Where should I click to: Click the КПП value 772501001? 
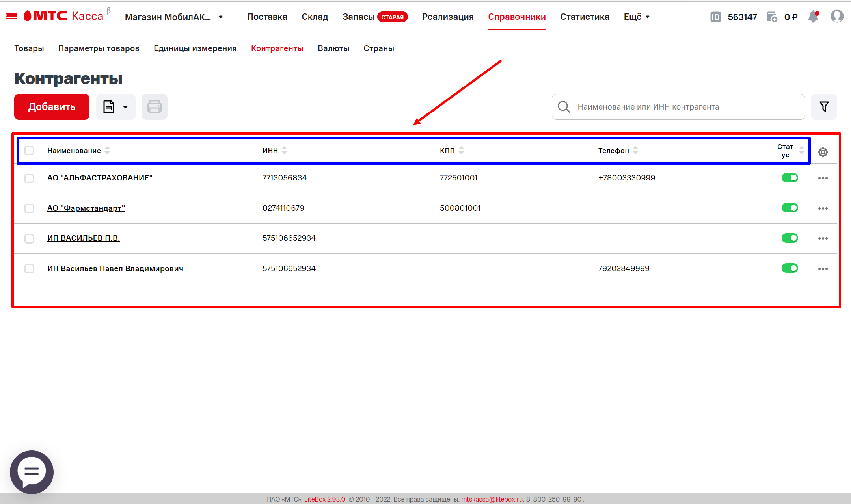point(459,178)
